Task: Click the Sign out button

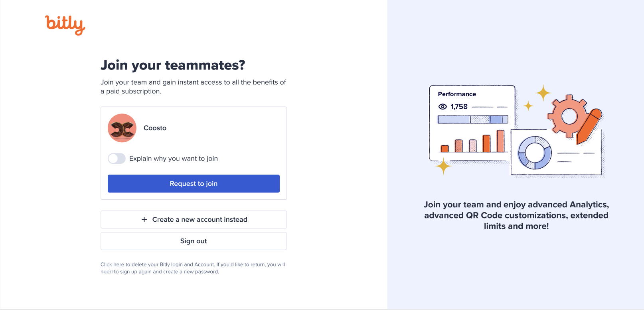Action: coord(194,241)
